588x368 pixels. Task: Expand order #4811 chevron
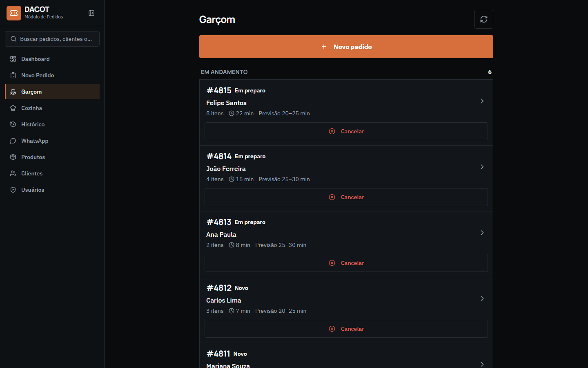482,364
